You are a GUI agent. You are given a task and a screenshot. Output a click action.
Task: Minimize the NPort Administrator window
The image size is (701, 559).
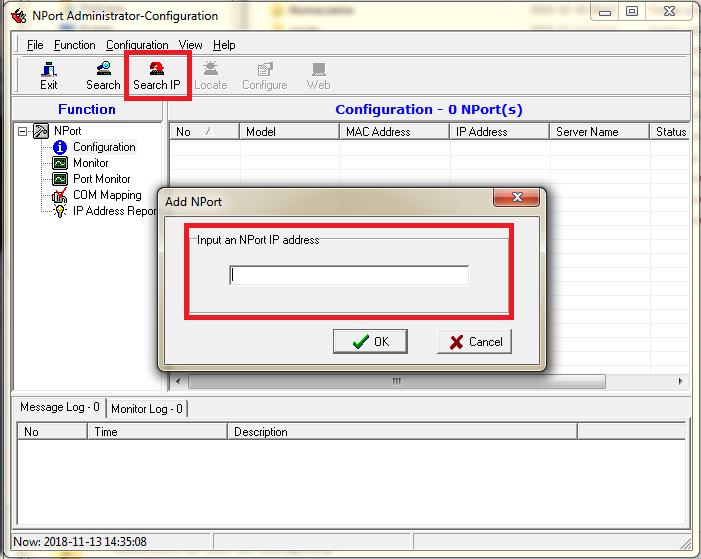(x=605, y=12)
